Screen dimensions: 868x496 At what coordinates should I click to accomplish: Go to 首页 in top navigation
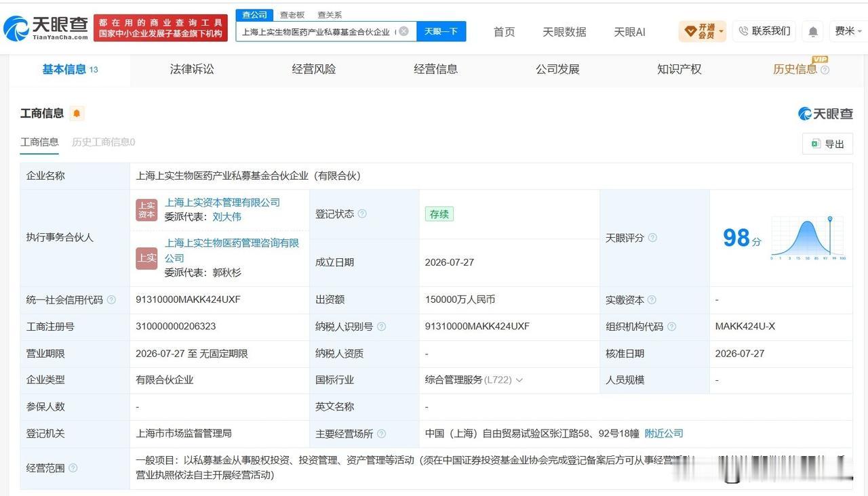[504, 32]
